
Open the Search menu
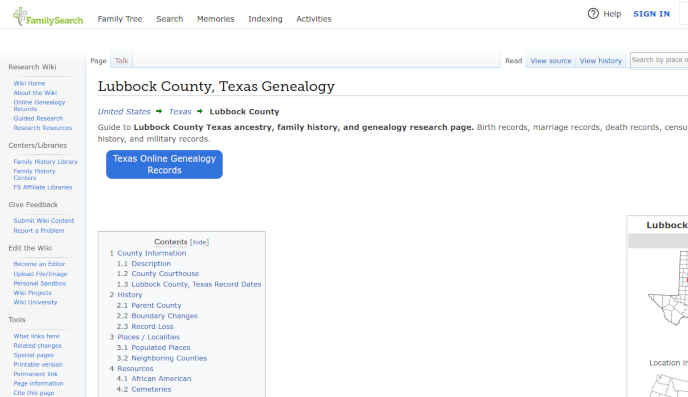point(169,19)
